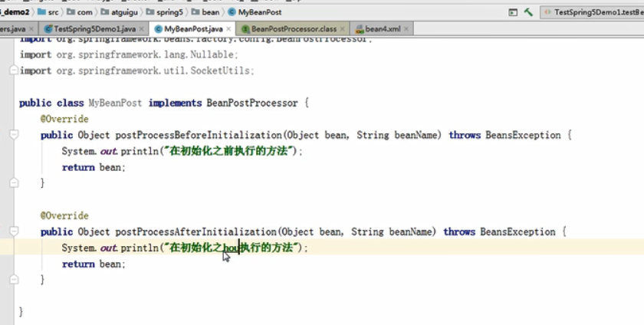
Task: Click the class icon on MyBeanPost.java tab
Action: (x=158, y=29)
